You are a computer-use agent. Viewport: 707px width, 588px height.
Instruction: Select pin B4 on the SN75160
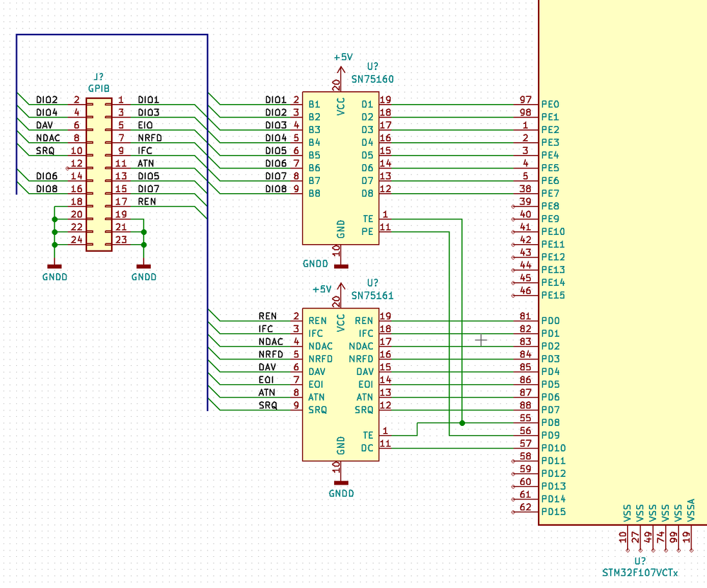coord(314,142)
